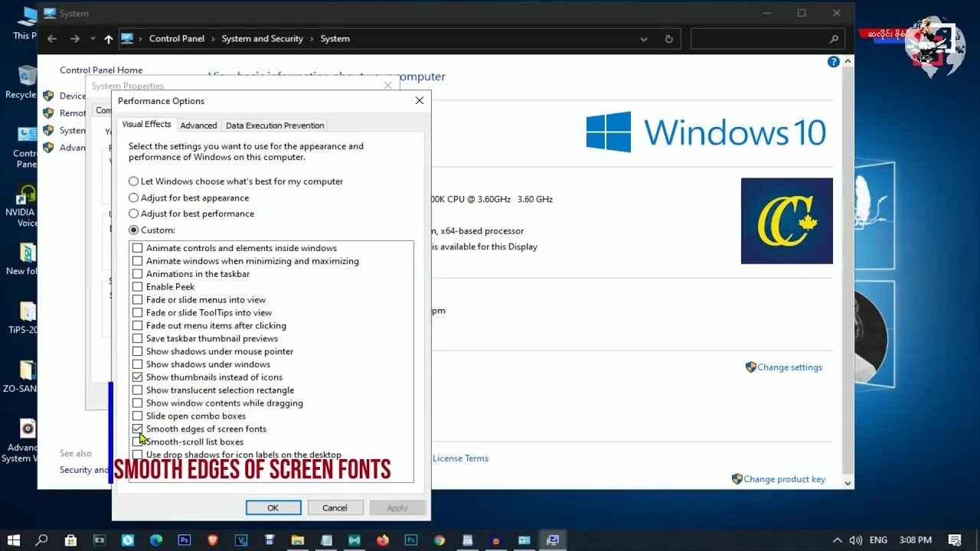Click the Control Panel search field
The height and width of the screenshot is (551, 980).
pyautogui.click(x=767, y=39)
